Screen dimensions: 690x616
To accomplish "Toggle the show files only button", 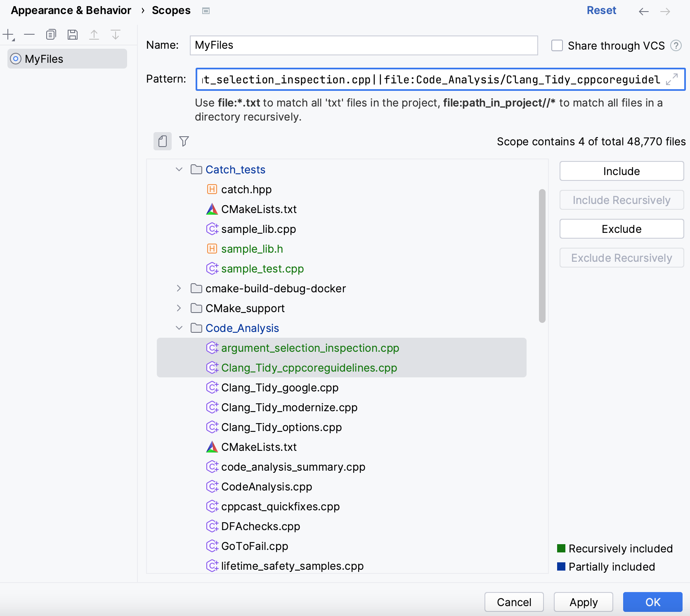I will pos(163,141).
